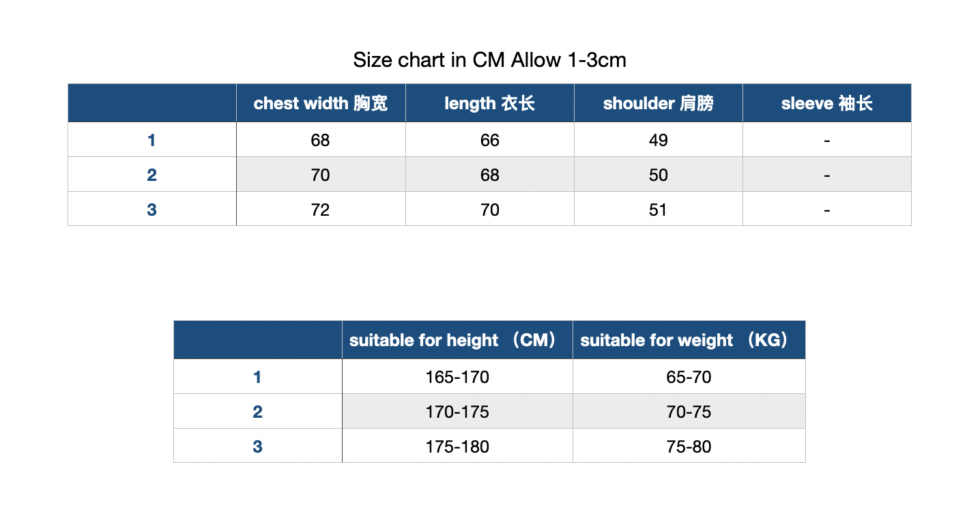Click the weight cell 65-70

click(689, 377)
